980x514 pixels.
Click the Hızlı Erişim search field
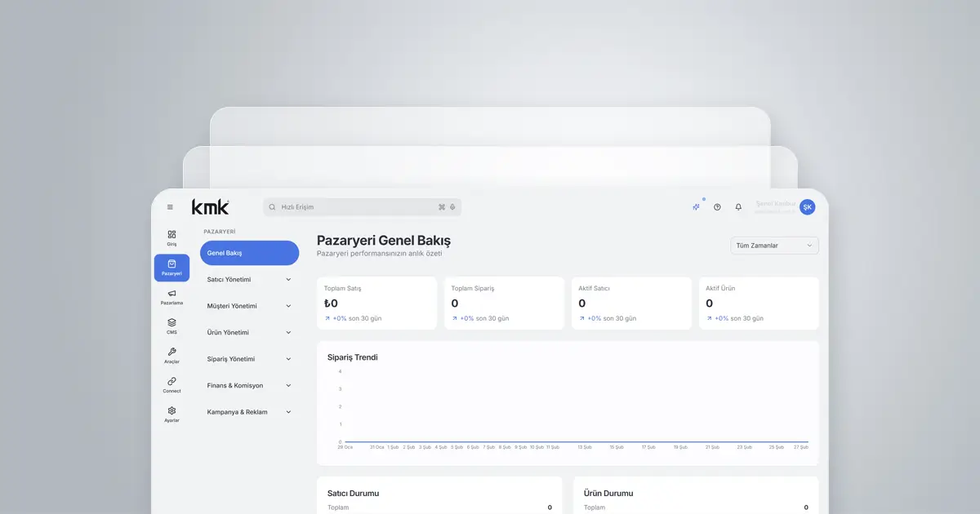pyautogui.click(x=362, y=207)
